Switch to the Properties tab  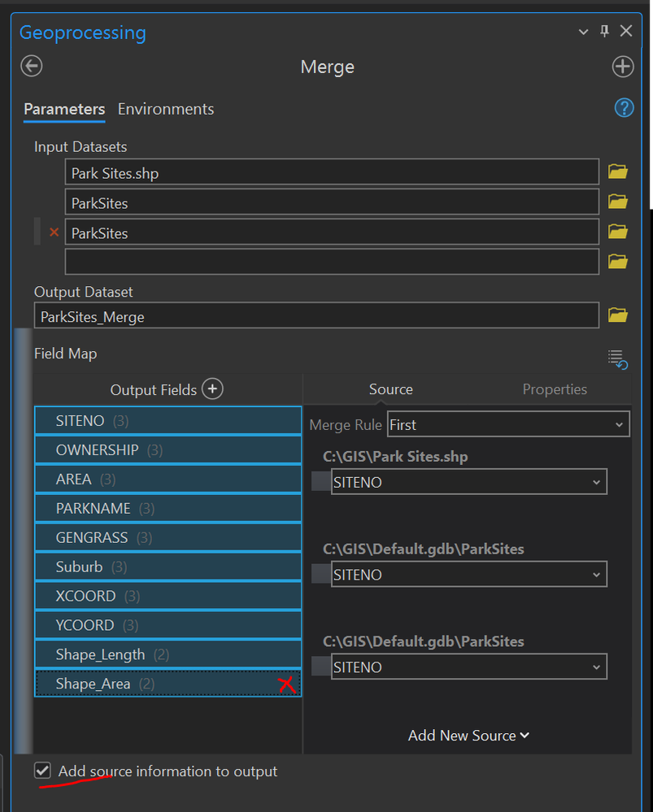pos(555,389)
